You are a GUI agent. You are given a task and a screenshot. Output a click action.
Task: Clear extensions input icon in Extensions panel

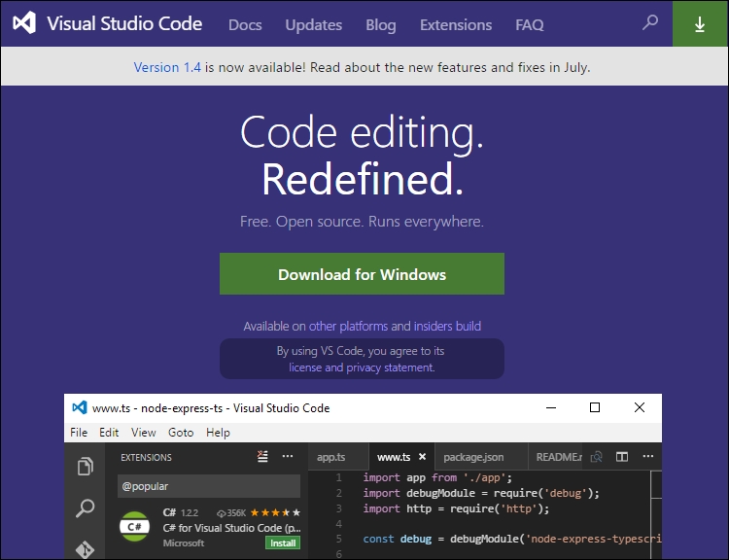click(262, 456)
